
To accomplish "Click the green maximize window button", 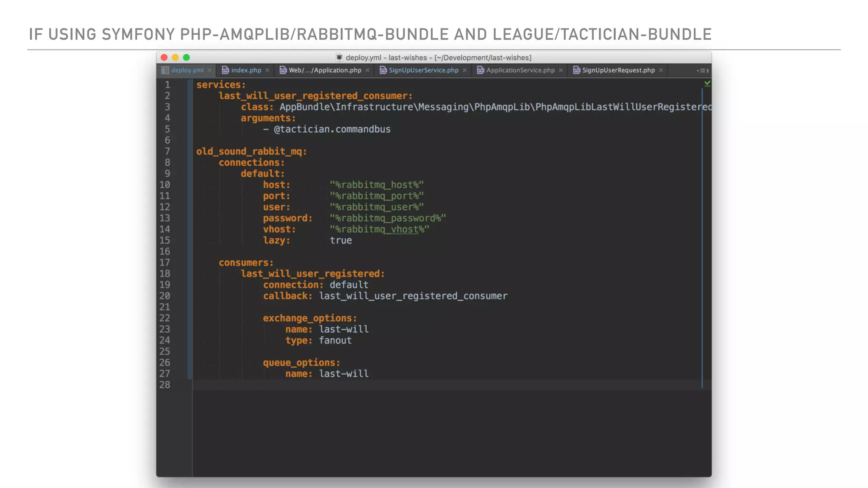I will [x=186, y=58].
